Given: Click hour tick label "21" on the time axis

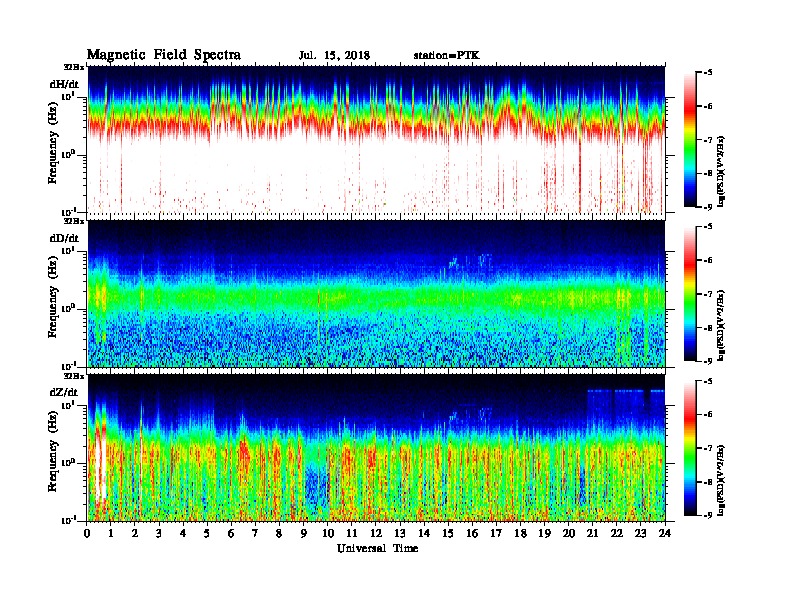Looking at the screenshot, I should (x=592, y=533).
